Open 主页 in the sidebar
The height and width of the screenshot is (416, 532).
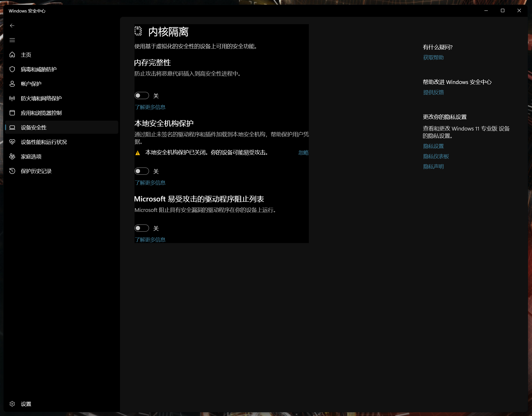[62, 55]
